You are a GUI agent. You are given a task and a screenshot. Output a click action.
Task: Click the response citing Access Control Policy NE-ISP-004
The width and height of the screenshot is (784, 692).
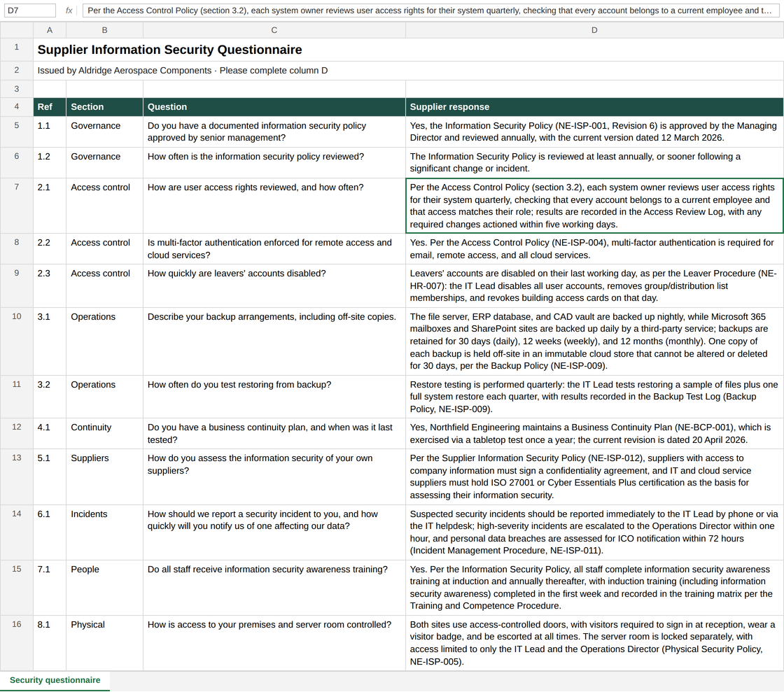pos(594,249)
